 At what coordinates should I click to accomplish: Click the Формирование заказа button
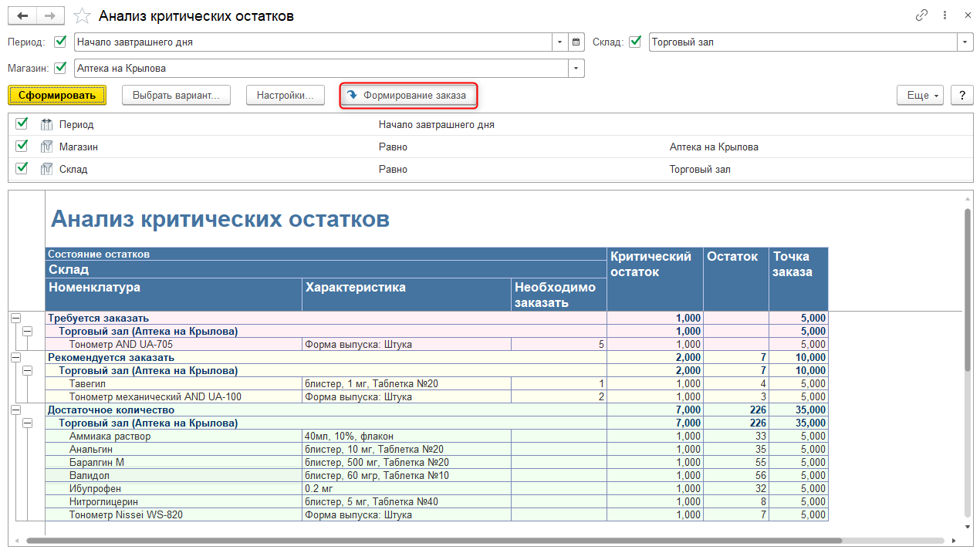coord(409,95)
